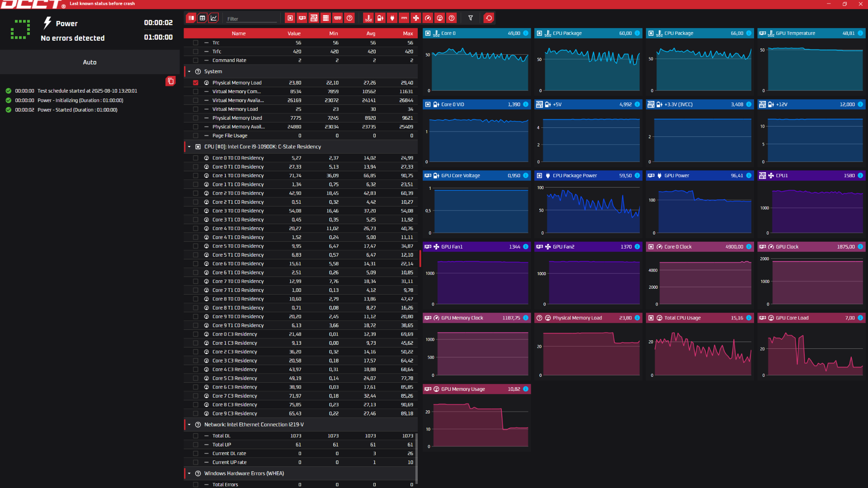Toggle the second question mark sensor filter
868x488 pixels.
point(452,18)
